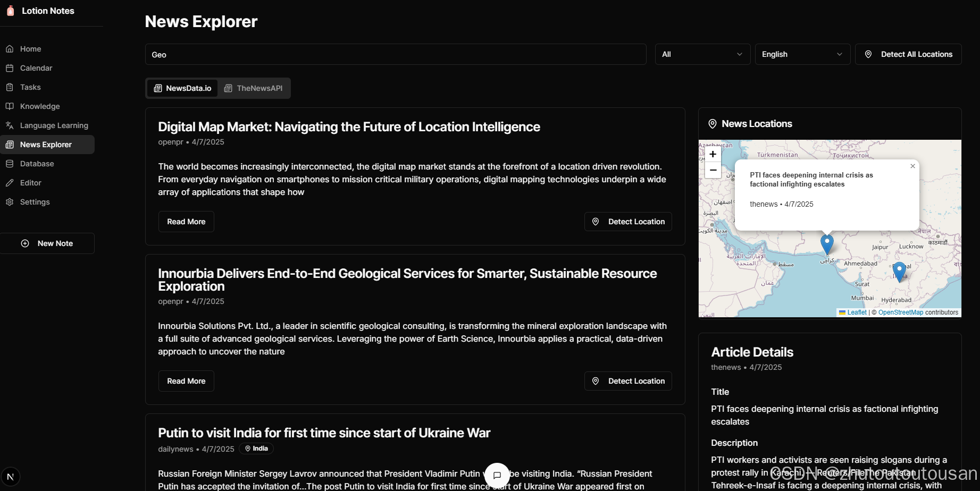This screenshot has height=491, width=980.
Task: Click the Karachi map marker
Action: tap(827, 244)
